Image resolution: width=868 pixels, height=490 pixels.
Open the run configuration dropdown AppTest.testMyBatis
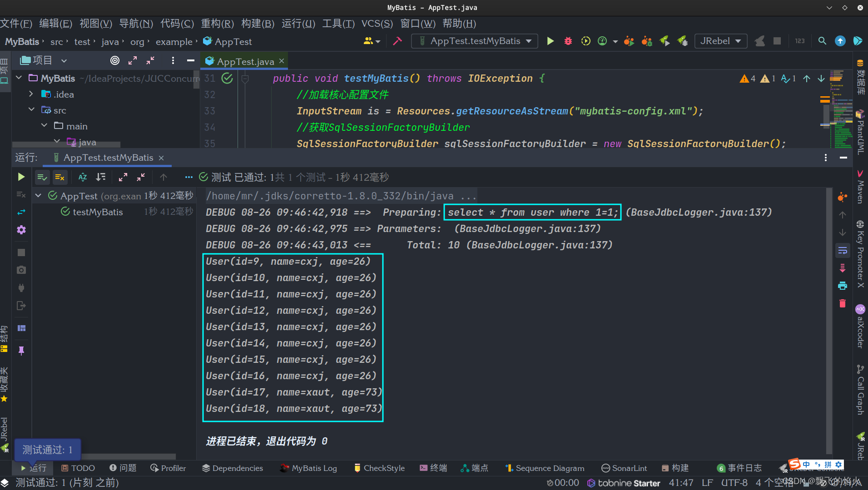click(475, 41)
